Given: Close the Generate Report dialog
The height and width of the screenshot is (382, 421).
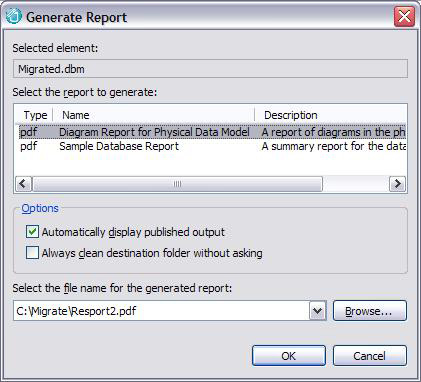Looking at the screenshot, I should click(404, 16).
